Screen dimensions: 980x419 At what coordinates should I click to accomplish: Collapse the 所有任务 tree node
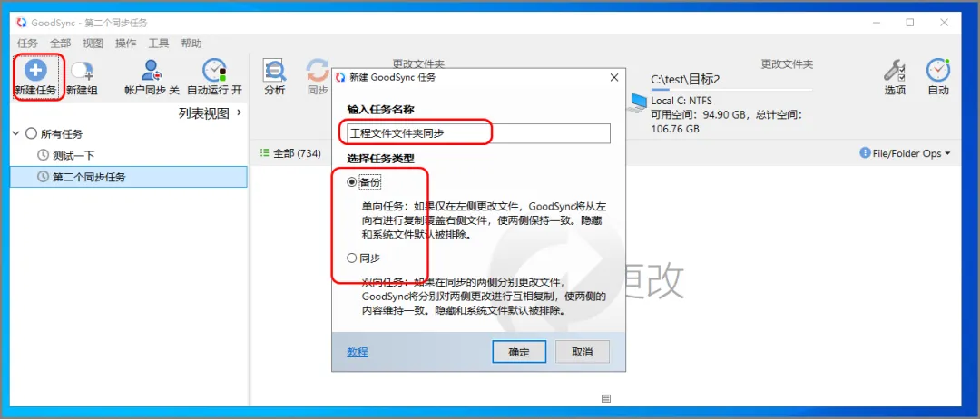click(15, 133)
